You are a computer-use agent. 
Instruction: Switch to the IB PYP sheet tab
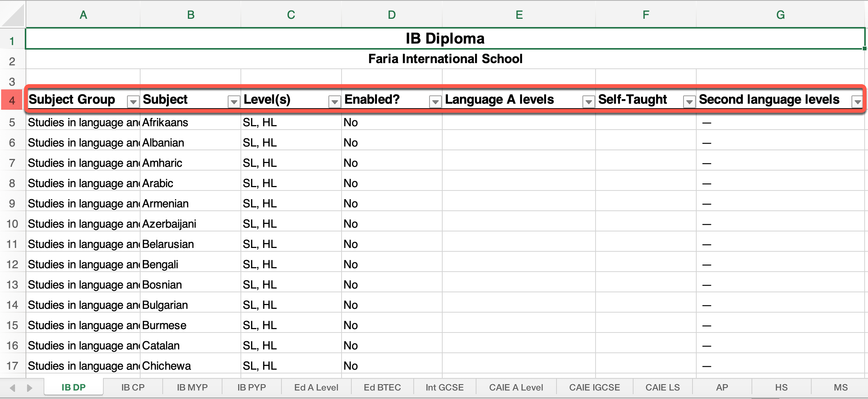coord(252,387)
